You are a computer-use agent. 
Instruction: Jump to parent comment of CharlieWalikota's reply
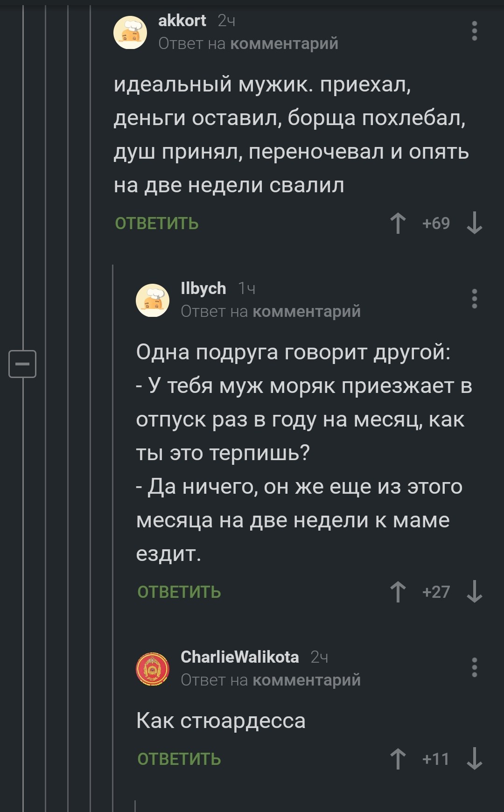pyautogui.click(x=306, y=680)
